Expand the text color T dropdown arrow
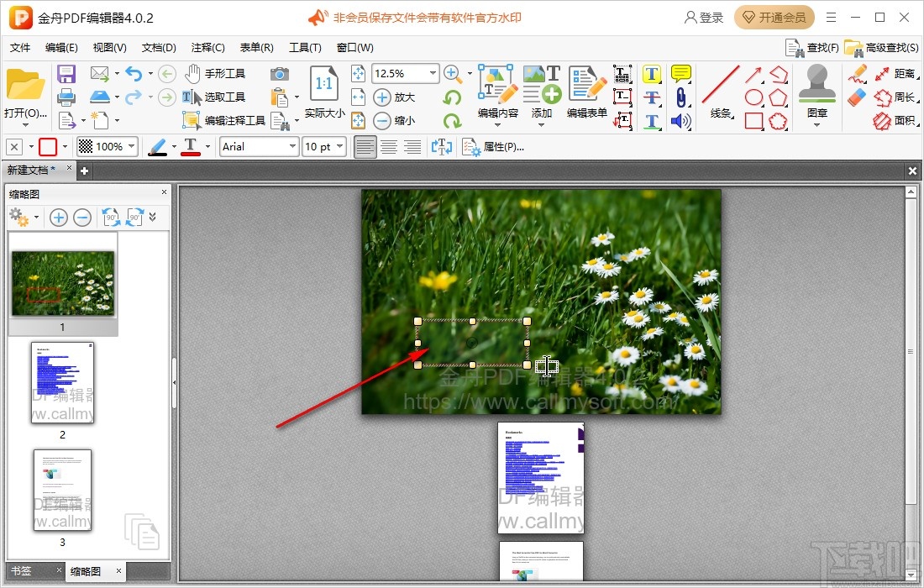The image size is (924, 588). pyautogui.click(x=207, y=147)
